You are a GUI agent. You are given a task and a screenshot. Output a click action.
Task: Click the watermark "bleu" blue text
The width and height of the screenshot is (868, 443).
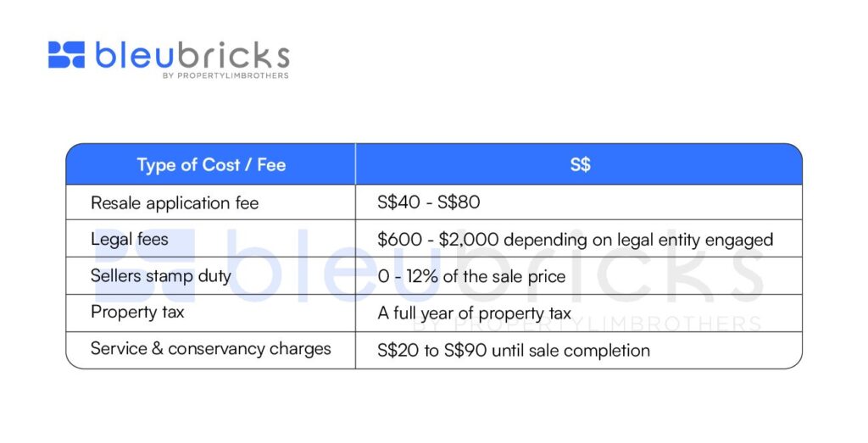[x=334, y=264]
